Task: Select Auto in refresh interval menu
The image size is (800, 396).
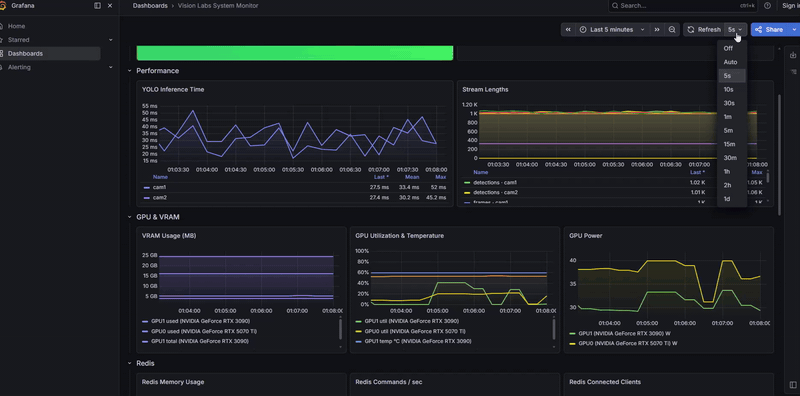Action: (732, 62)
